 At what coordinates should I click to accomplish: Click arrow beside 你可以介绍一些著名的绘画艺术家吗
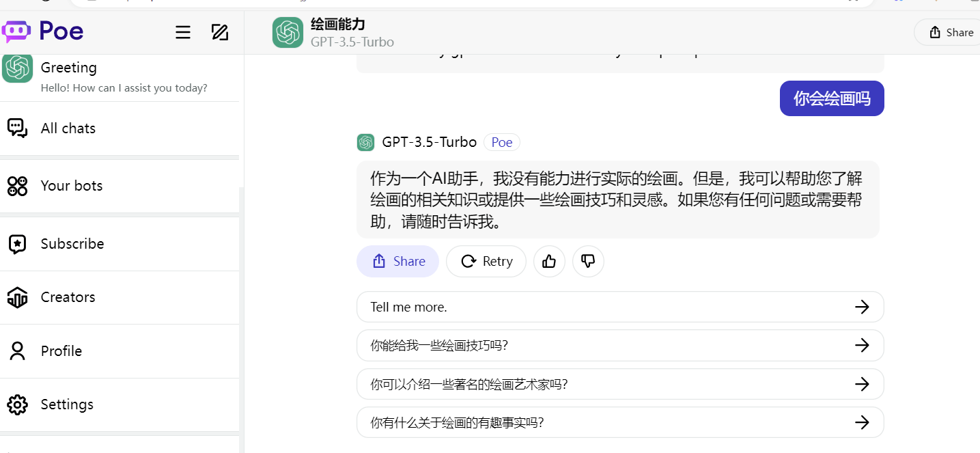(862, 384)
